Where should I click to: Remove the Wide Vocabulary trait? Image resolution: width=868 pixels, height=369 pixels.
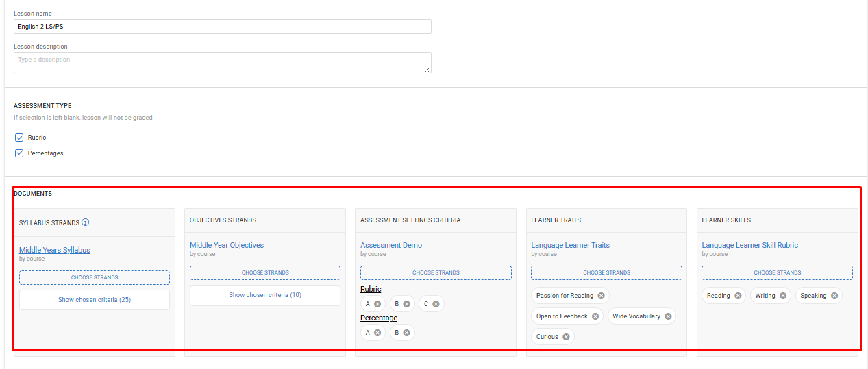point(668,316)
